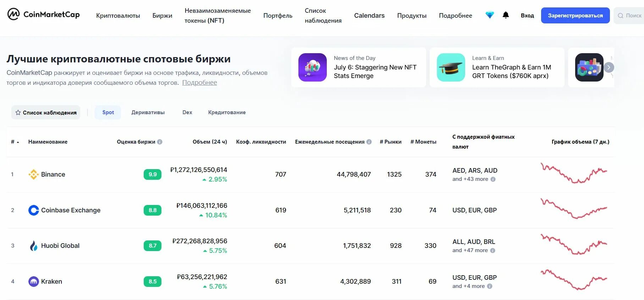The width and height of the screenshot is (644, 300).
Task: Click the Поиск search field
Action: coord(629,16)
